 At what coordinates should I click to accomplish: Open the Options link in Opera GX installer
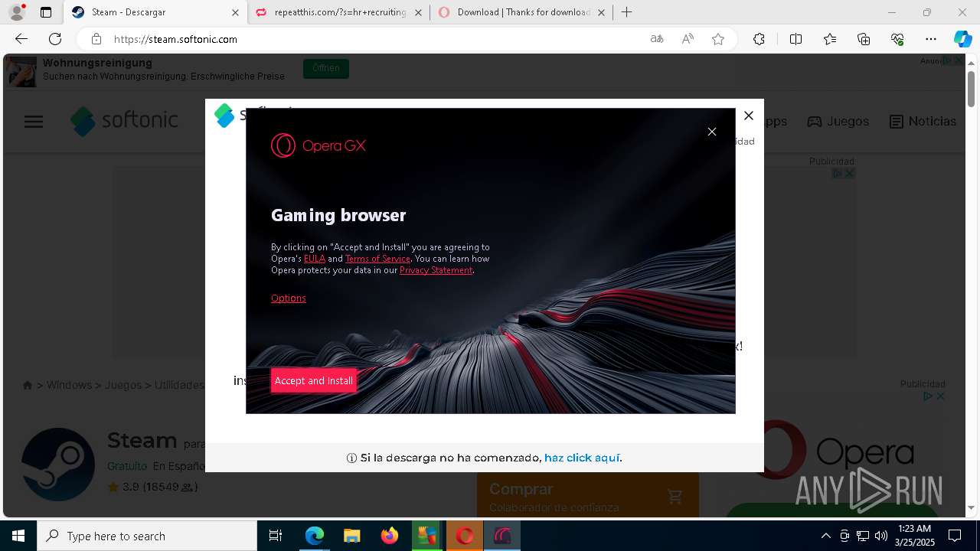tap(289, 298)
